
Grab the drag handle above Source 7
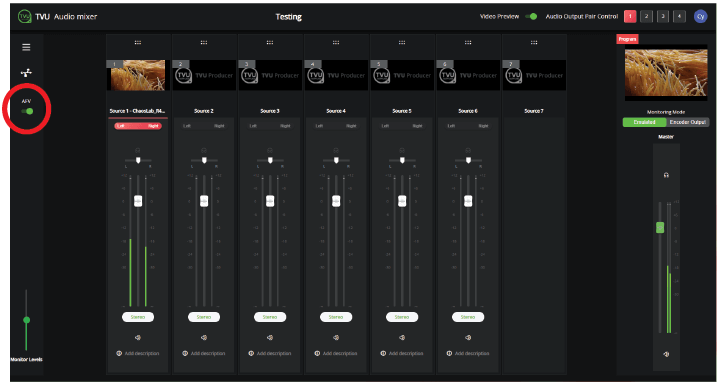tap(534, 43)
